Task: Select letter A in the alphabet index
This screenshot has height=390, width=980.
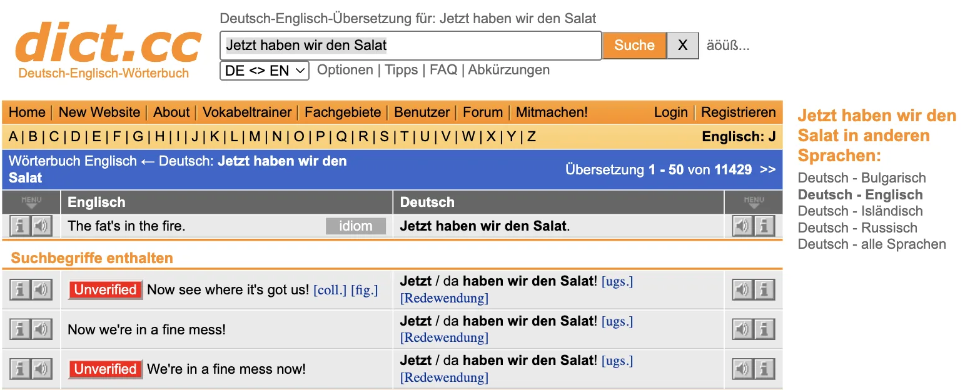Action: [13, 136]
